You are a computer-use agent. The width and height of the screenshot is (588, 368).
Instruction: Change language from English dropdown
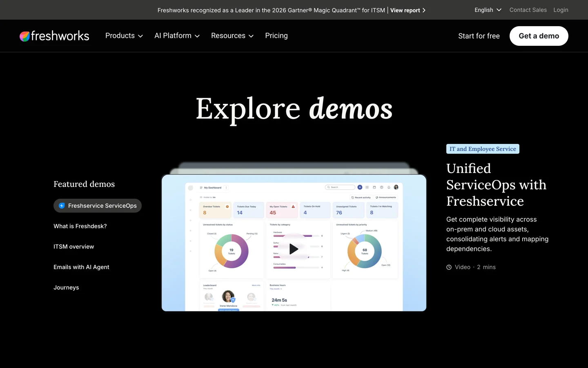click(x=488, y=10)
